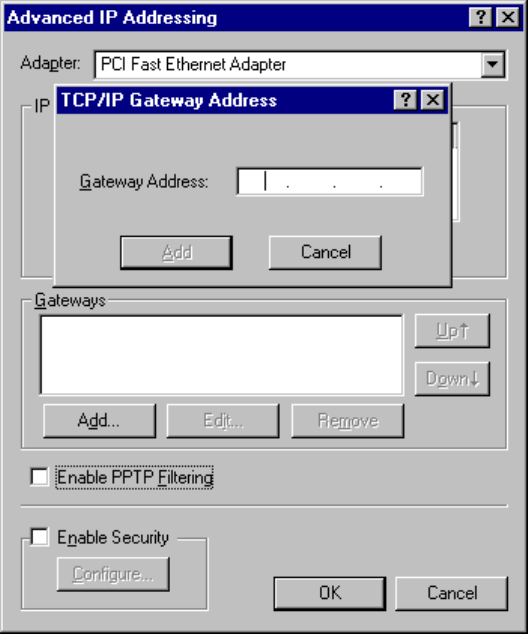
Task: Confirm with the OK button
Action: 330,593
